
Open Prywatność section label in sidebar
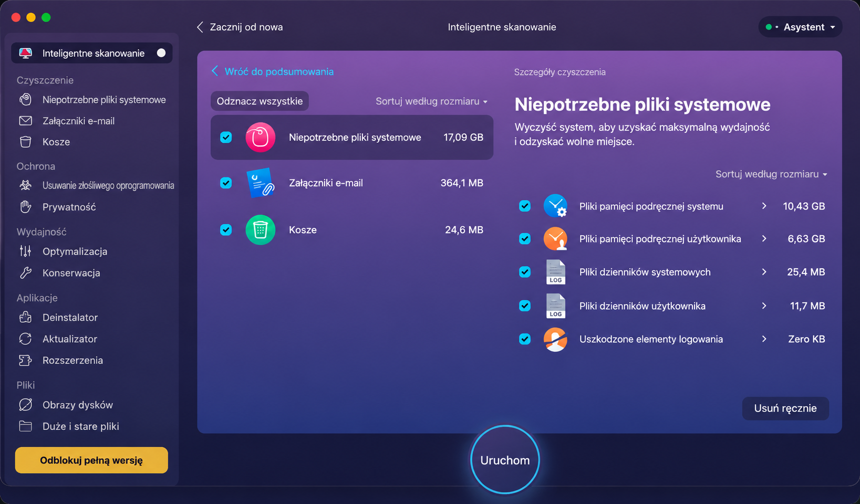point(69,207)
